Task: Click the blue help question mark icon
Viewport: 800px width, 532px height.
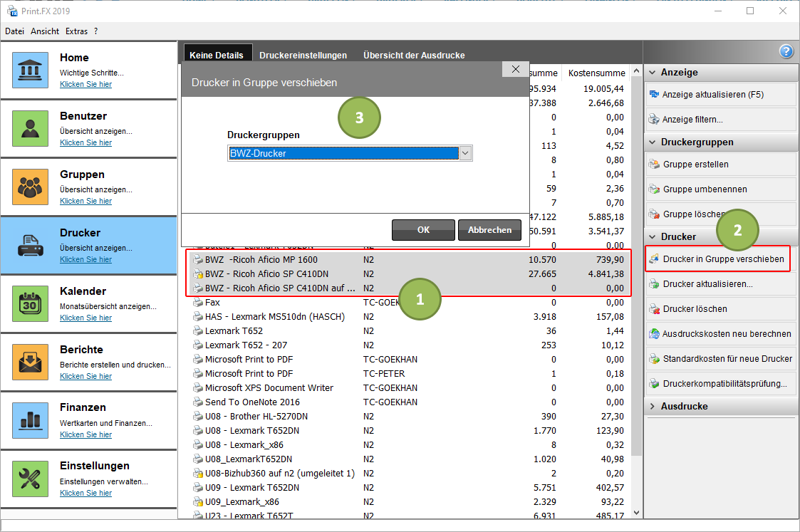Action: (786, 51)
